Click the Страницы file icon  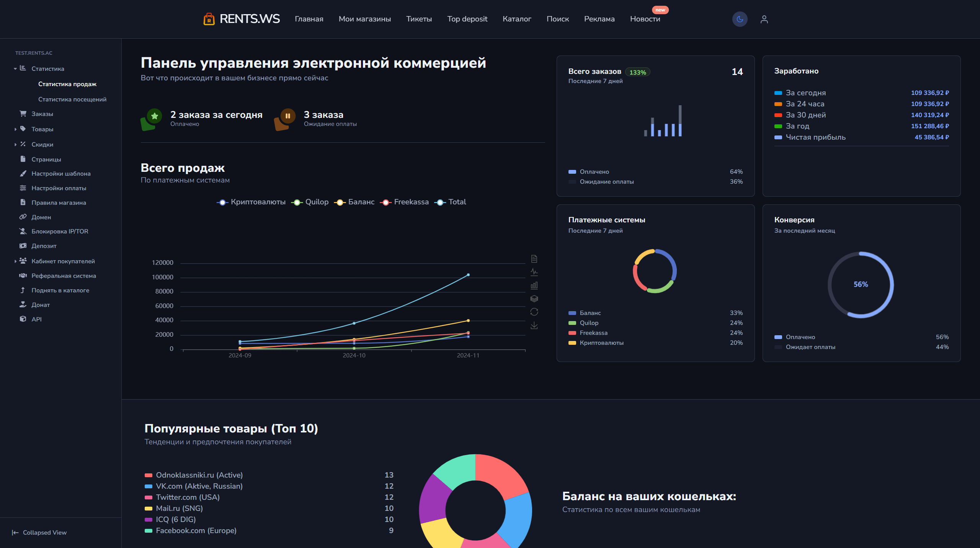(x=23, y=159)
